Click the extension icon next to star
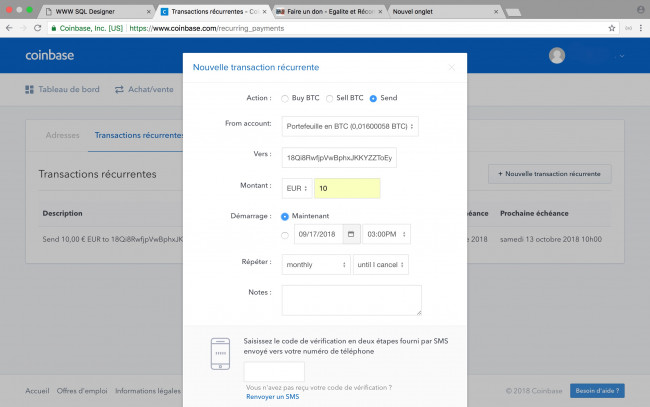Image resolution: width=650 pixels, height=407 pixels. [x=628, y=28]
